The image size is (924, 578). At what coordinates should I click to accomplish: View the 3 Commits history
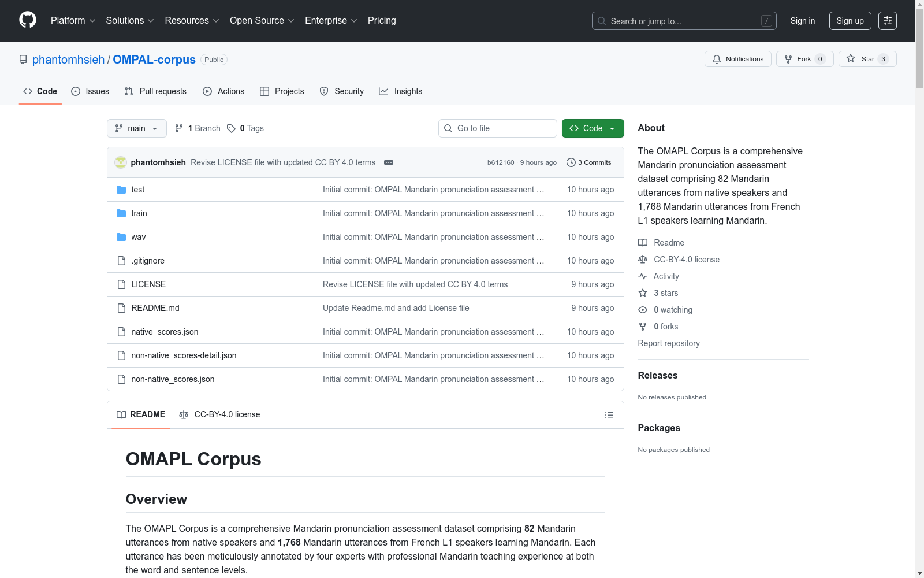588,162
